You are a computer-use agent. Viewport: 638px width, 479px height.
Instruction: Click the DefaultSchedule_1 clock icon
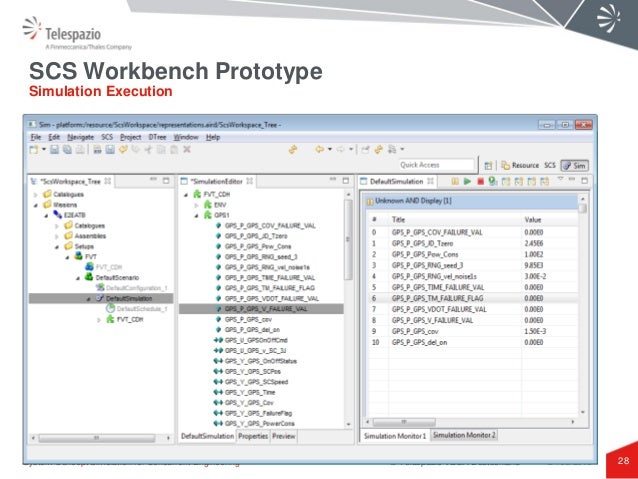110,308
